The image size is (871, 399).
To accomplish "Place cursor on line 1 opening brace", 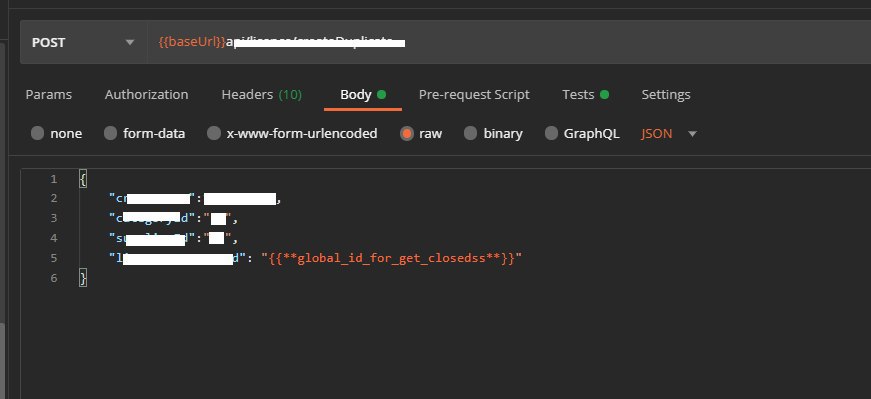I will click(83, 179).
